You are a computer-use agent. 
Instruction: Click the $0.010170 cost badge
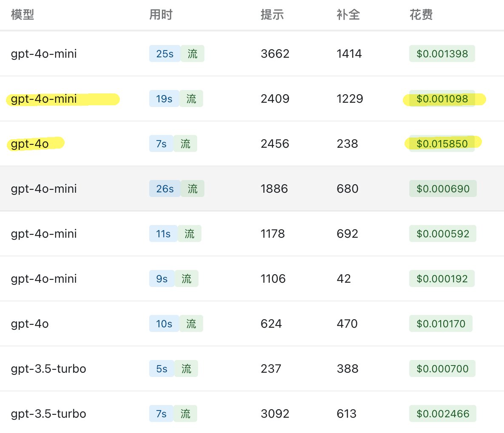[441, 323]
